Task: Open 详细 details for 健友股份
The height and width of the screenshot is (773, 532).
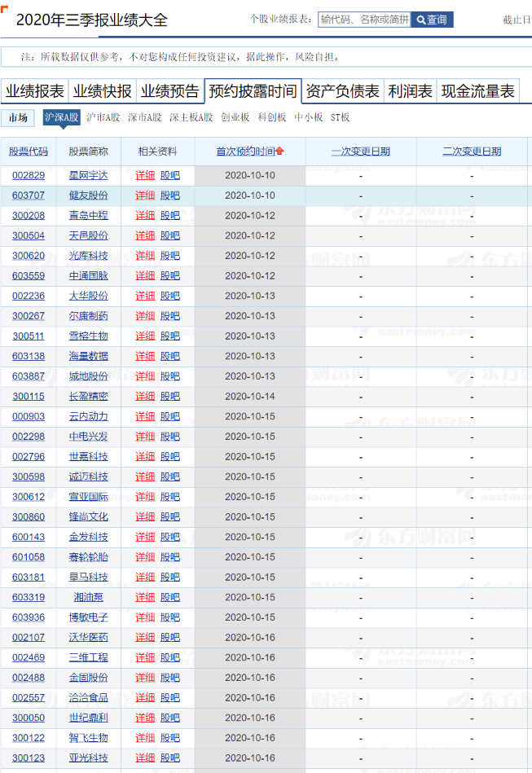Action: [145, 195]
